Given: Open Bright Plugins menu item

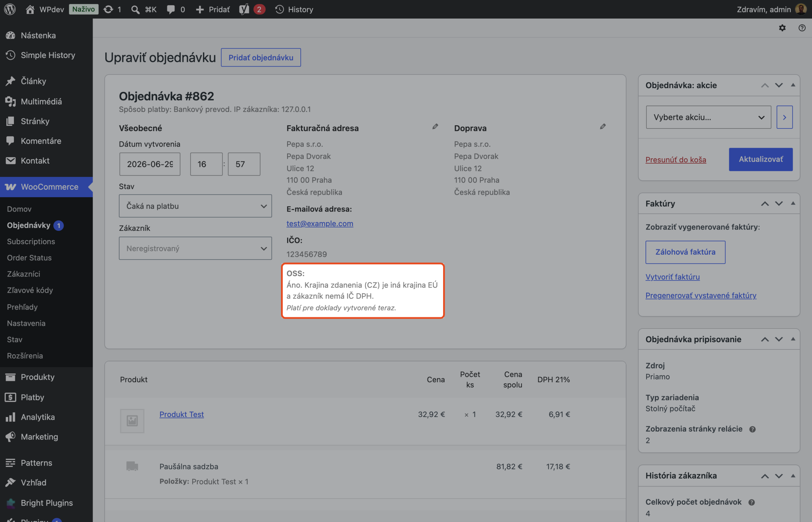Looking at the screenshot, I should tap(46, 503).
